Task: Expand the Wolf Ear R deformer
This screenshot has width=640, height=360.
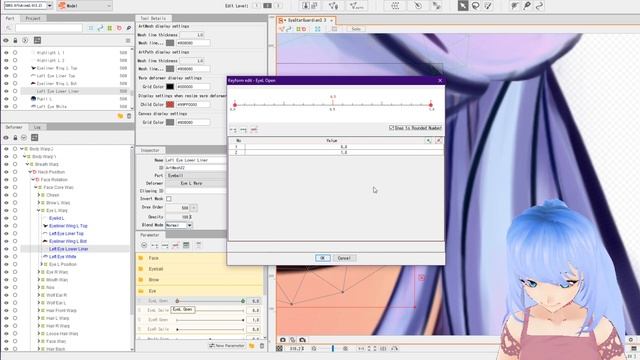Action: [x=39, y=295]
